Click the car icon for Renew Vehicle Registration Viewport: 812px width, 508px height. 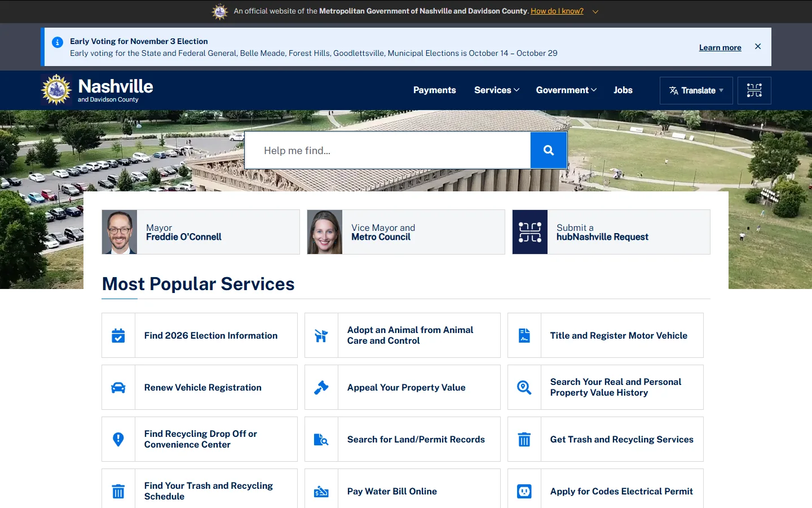coord(118,387)
